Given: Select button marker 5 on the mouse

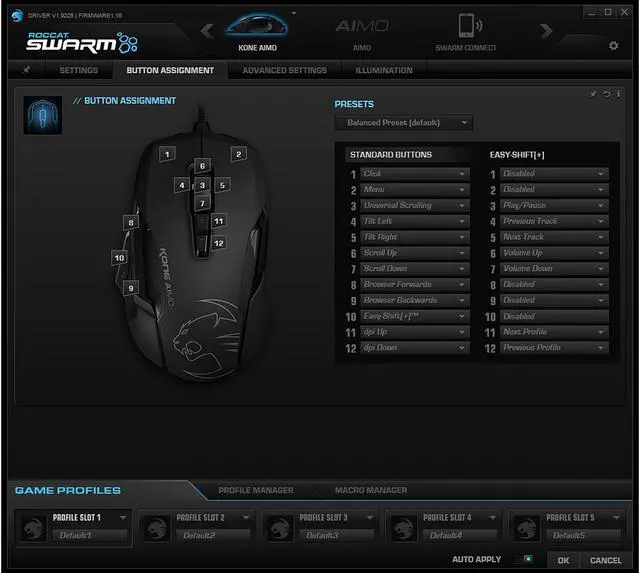Looking at the screenshot, I should [222, 185].
